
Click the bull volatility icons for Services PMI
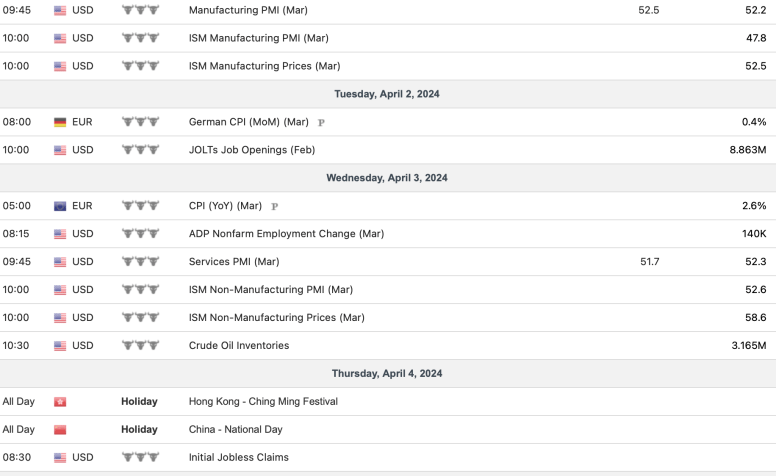tap(139, 262)
